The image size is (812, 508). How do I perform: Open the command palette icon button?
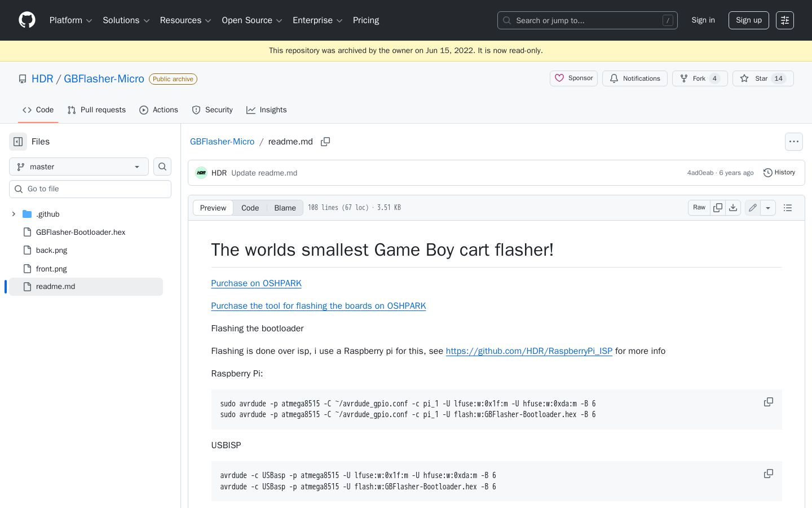[784, 20]
